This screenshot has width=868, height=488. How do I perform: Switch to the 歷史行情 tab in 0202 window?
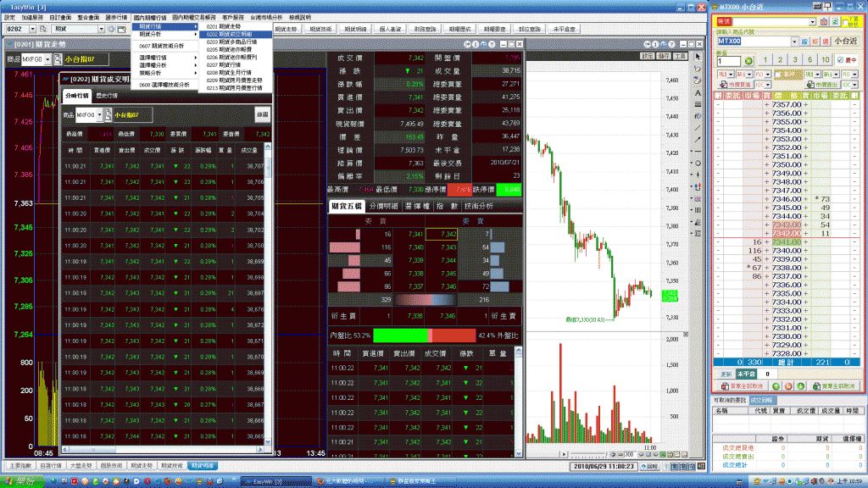click(107, 96)
